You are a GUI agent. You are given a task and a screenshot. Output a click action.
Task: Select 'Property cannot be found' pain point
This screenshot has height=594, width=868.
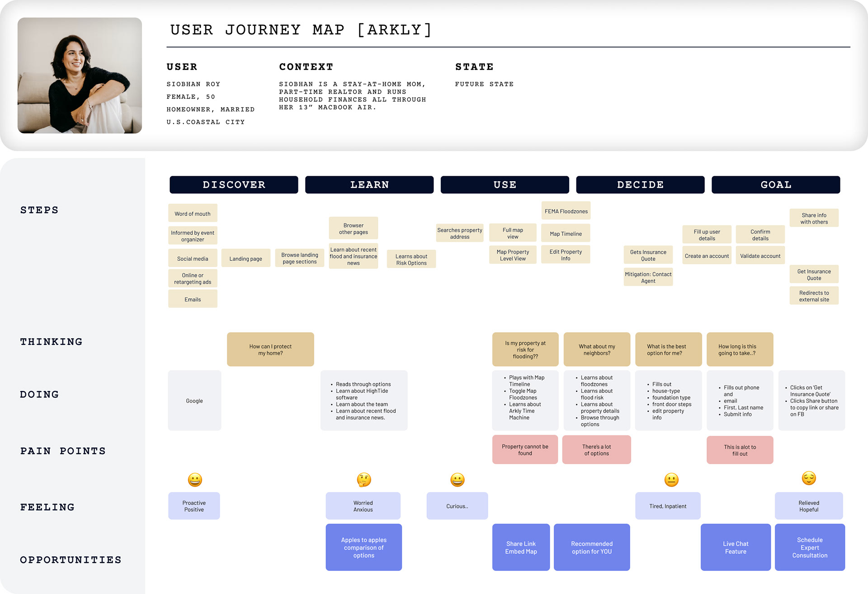point(525,450)
